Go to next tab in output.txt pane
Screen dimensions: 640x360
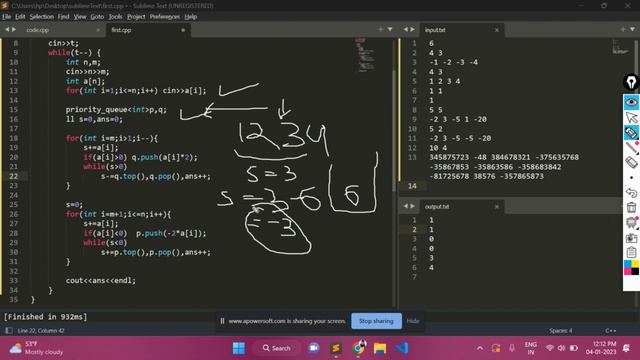pos(412,206)
